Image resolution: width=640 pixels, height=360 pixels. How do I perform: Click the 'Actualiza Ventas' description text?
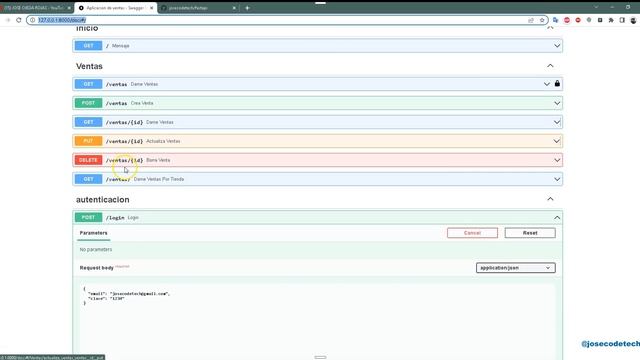163,141
